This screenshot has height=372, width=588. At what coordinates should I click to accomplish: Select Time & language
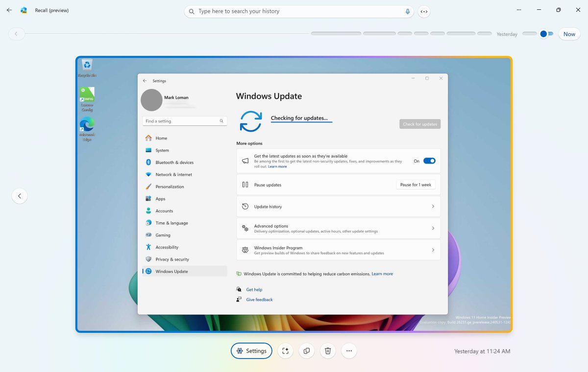(x=185, y=223)
